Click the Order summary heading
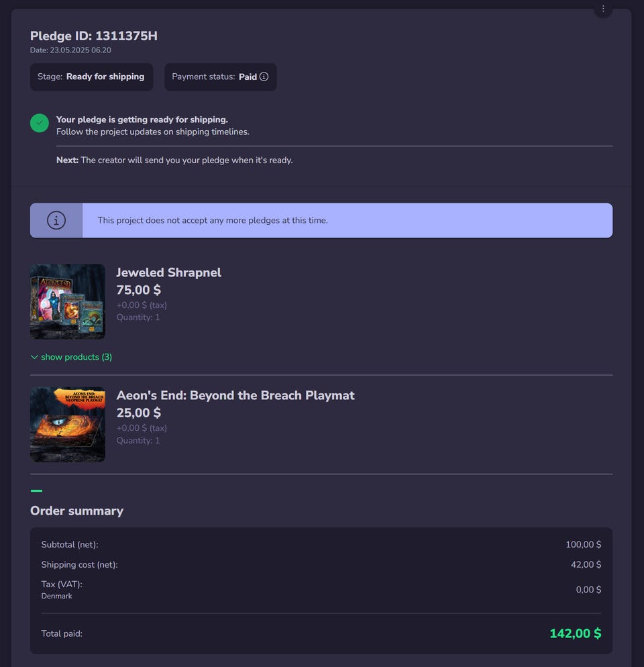 click(x=76, y=511)
